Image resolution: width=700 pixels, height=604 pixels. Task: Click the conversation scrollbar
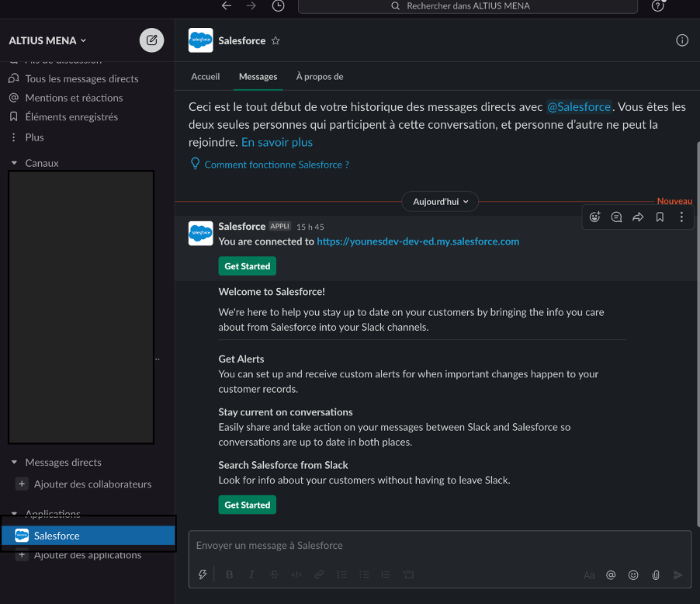698,334
